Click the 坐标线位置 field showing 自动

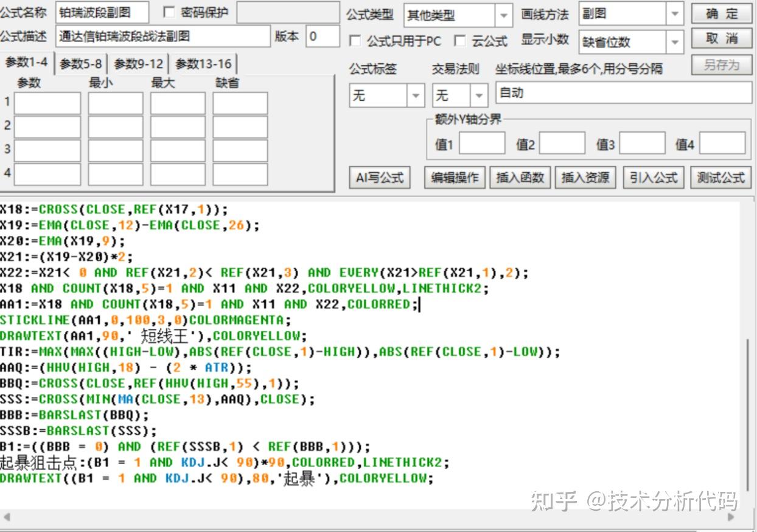pyautogui.click(x=624, y=93)
